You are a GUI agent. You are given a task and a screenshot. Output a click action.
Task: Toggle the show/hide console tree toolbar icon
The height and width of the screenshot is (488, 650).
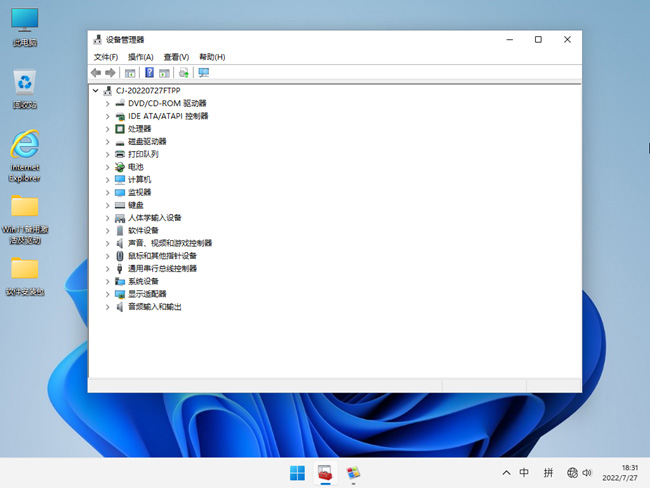(130, 73)
